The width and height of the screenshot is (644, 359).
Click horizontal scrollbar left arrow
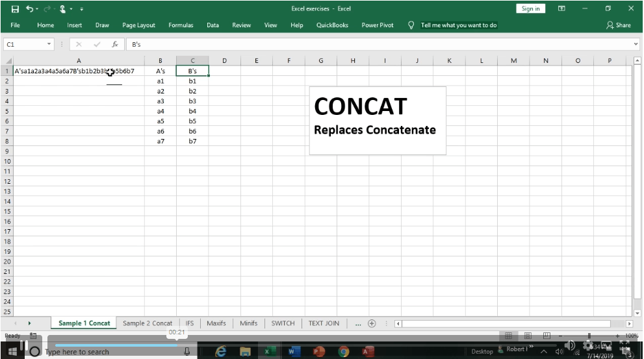coord(398,324)
